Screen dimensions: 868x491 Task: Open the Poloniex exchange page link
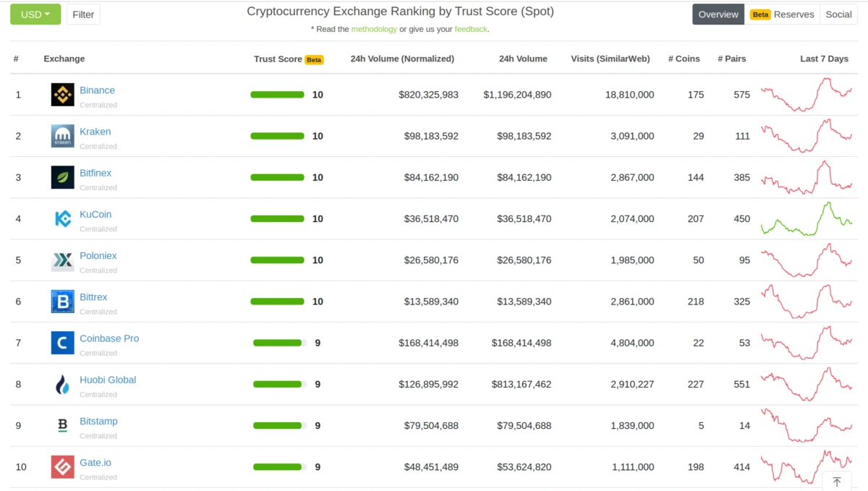tap(98, 255)
